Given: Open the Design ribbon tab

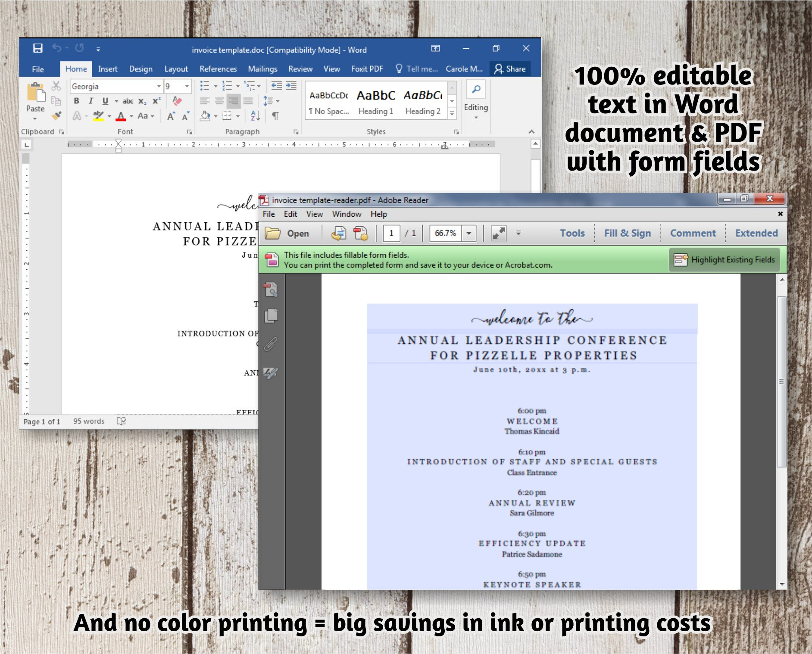Looking at the screenshot, I should 141,69.
